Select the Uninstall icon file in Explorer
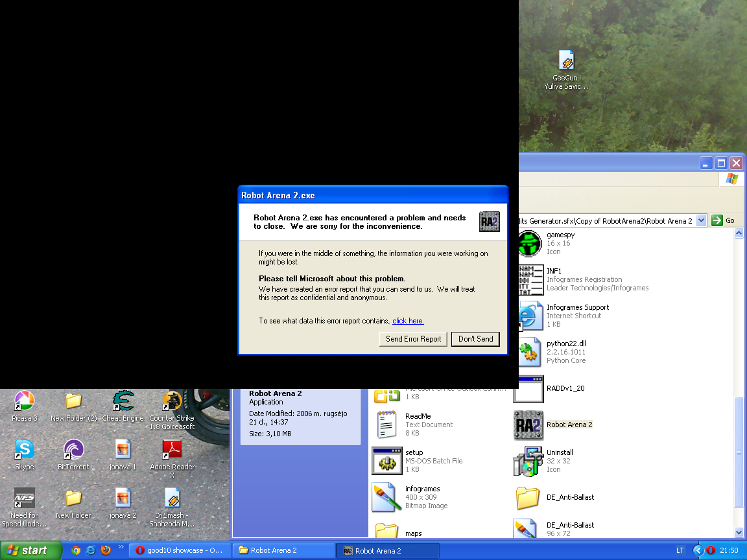 click(x=543, y=461)
